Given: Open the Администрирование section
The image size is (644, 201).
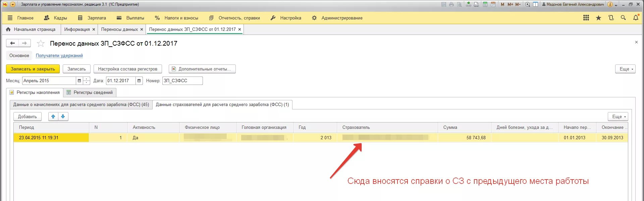Looking at the screenshot, I should [337, 18].
